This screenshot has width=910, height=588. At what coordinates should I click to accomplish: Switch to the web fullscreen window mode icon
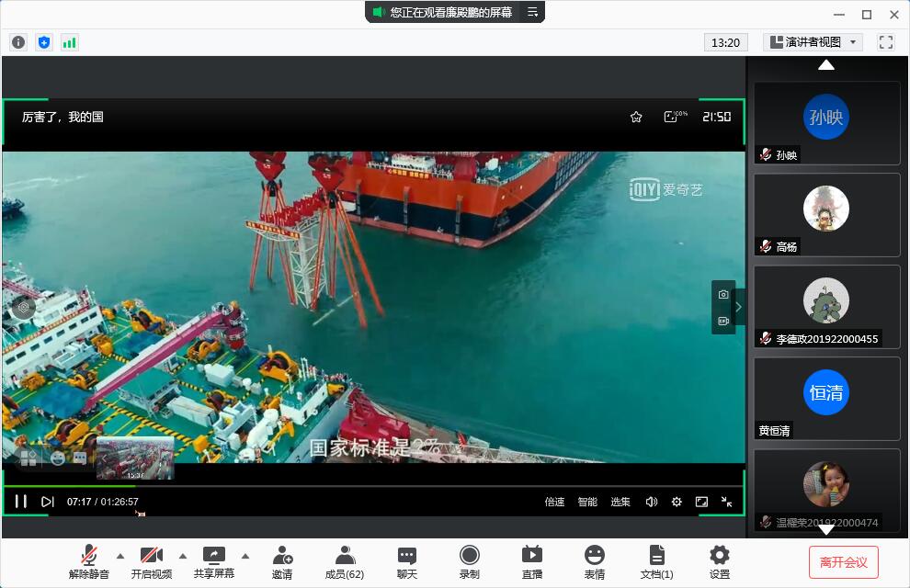coord(701,502)
